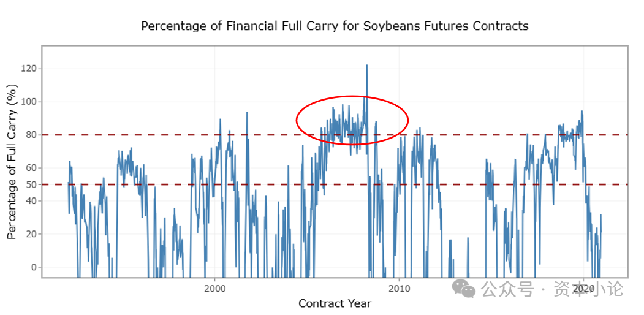Screen dimensions: 644x315
Task: Click the 40 label on the y-axis
Action: click(32, 201)
